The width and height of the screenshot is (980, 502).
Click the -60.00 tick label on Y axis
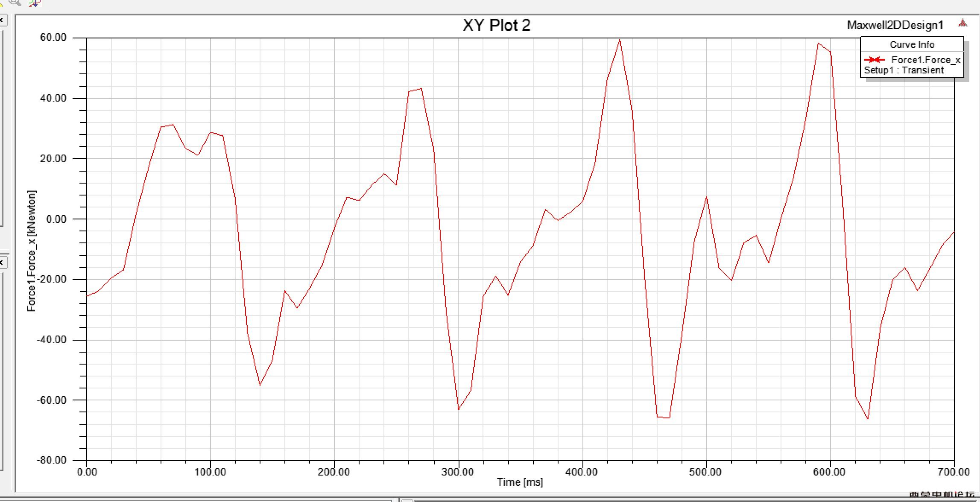coord(51,400)
